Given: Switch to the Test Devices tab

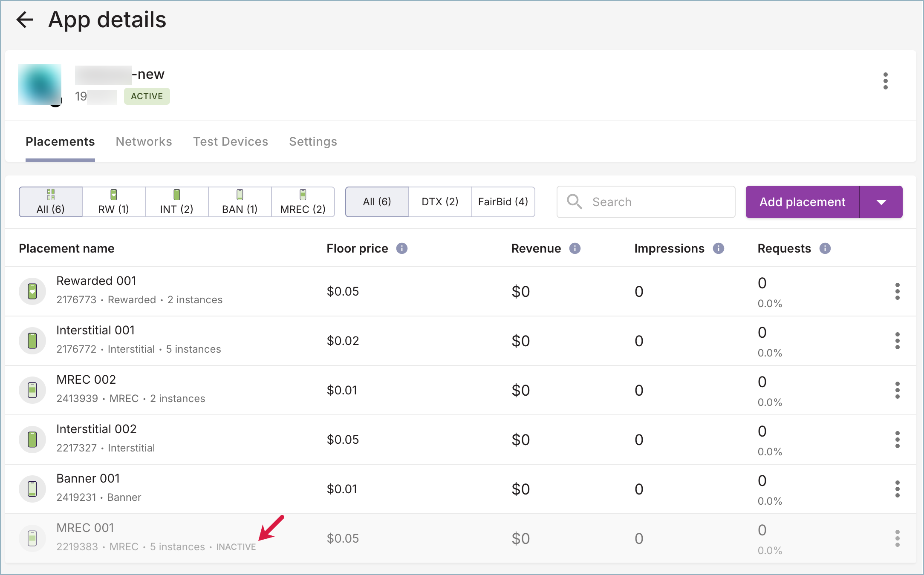Looking at the screenshot, I should pos(230,141).
